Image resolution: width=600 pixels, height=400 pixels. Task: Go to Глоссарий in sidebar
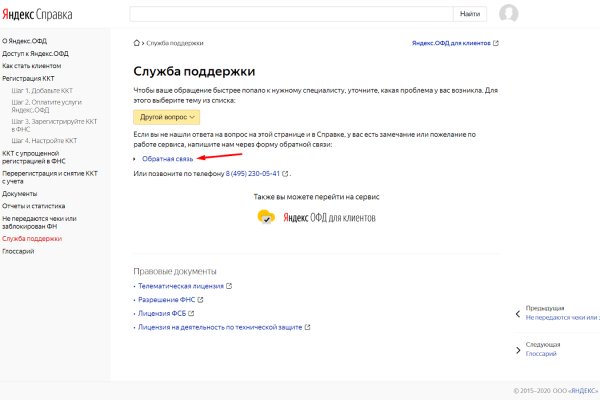[x=18, y=251]
